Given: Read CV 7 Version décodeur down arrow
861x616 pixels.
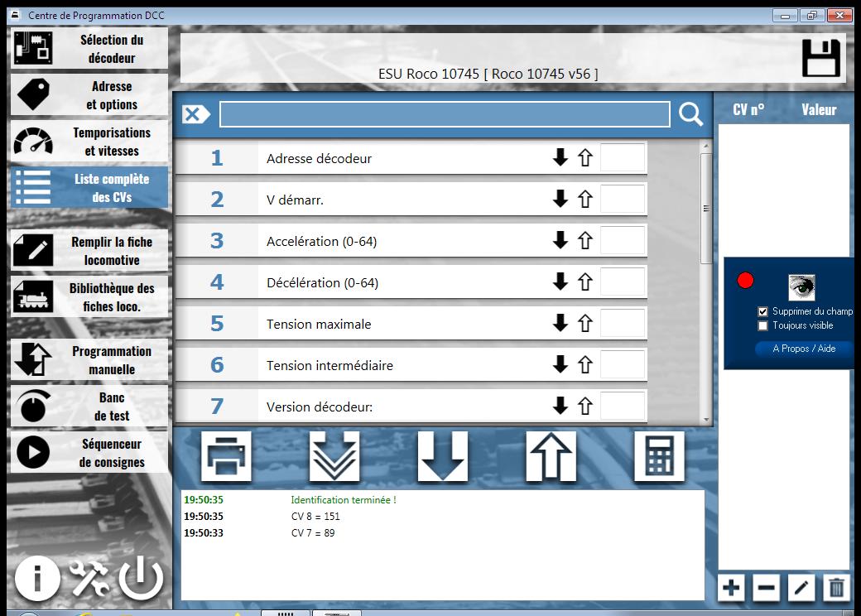Looking at the screenshot, I should click(x=560, y=406).
